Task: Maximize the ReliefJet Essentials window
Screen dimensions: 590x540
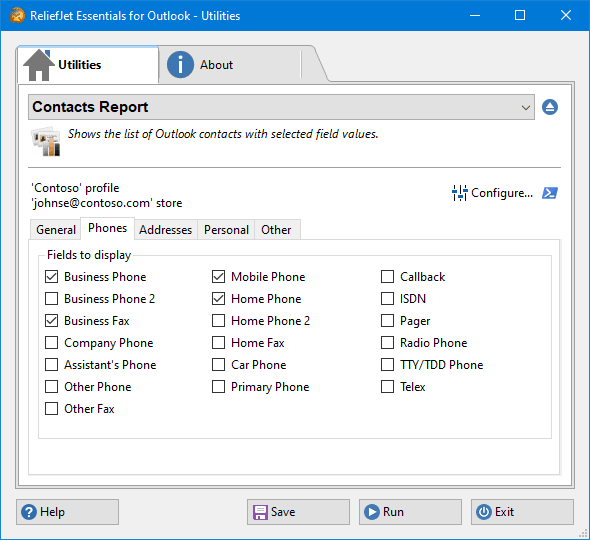Action: [520, 15]
